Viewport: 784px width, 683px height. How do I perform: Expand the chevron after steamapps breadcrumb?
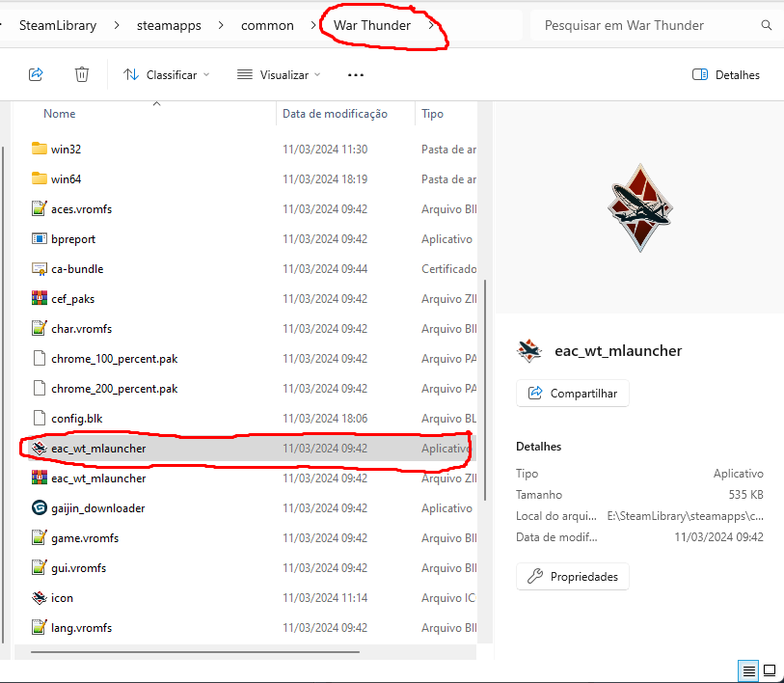pos(221,25)
